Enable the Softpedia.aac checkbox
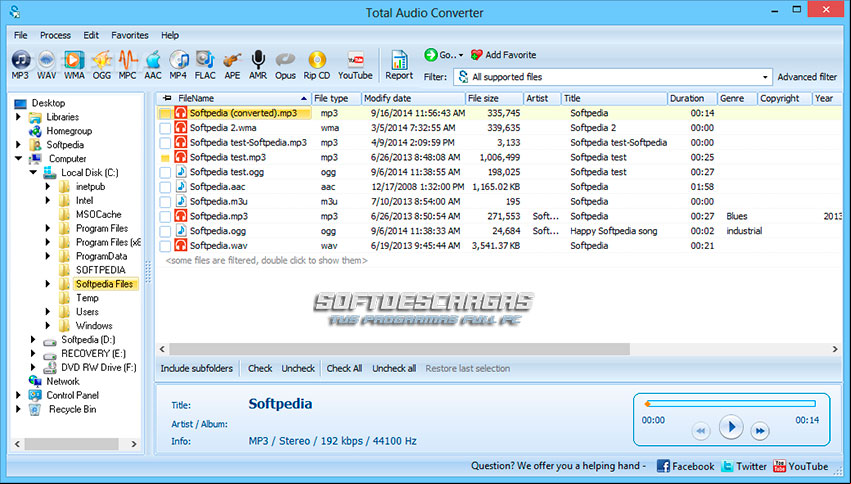851x484 pixels. tap(165, 187)
